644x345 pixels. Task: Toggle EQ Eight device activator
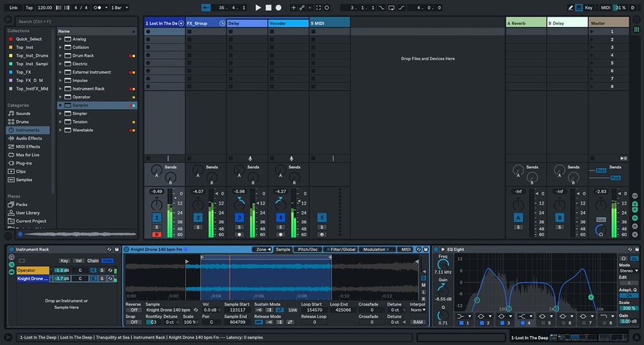(436, 249)
